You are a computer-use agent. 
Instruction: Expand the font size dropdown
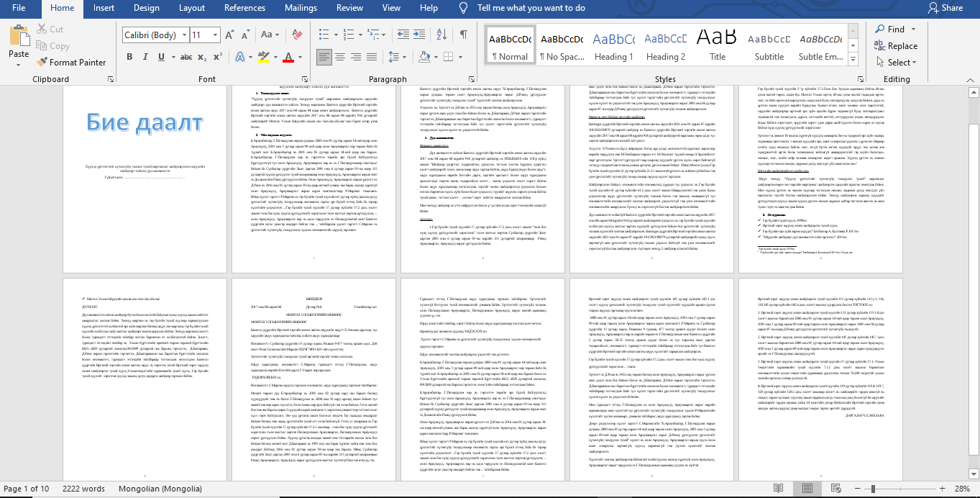pos(215,35)
